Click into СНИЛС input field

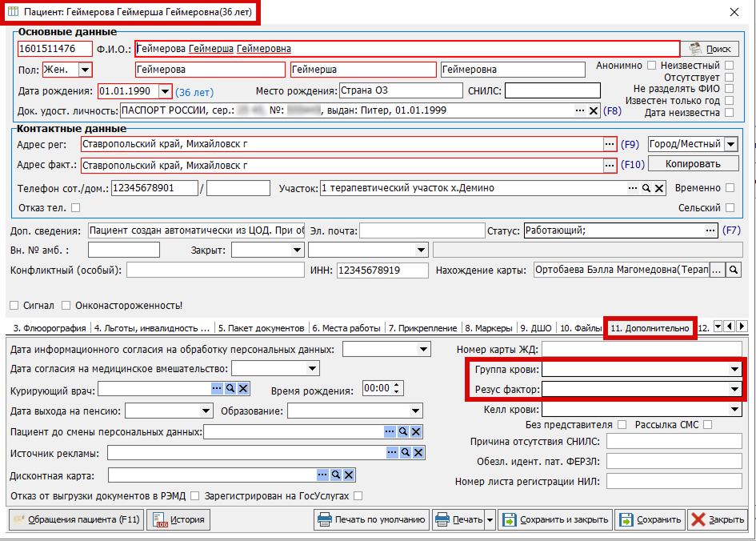tap(553, 90)
